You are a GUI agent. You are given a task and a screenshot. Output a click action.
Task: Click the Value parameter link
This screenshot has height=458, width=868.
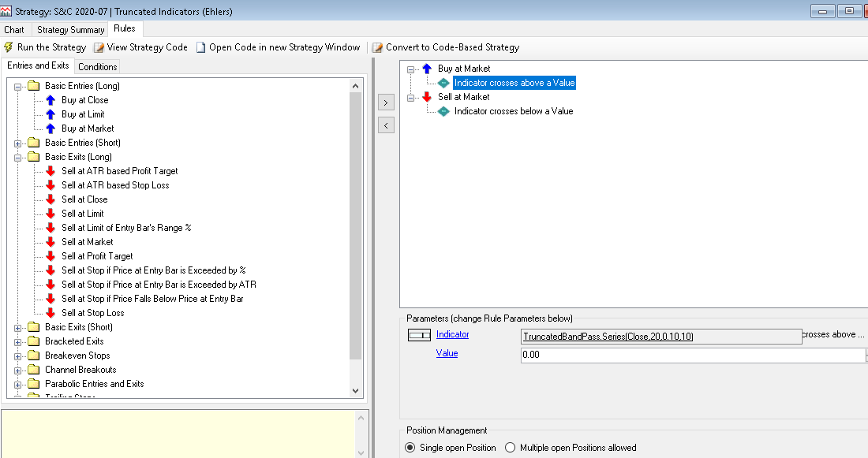coord(447,353)
